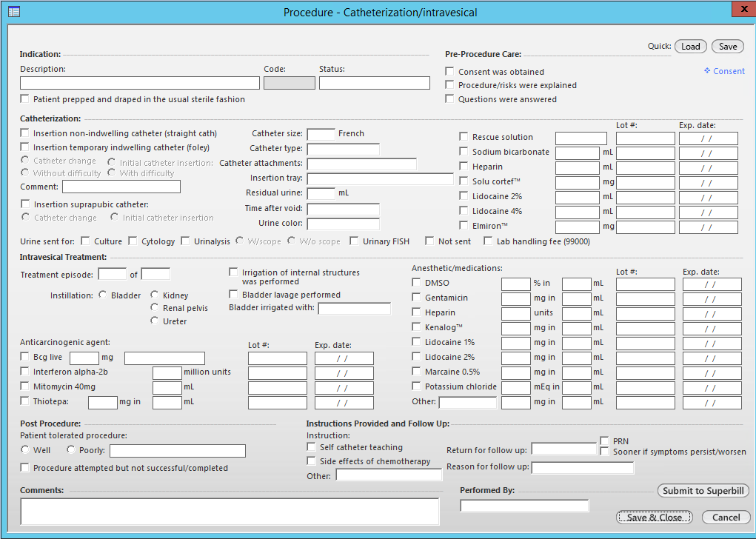Check Bladder lavage performed

tap(233, 294)
